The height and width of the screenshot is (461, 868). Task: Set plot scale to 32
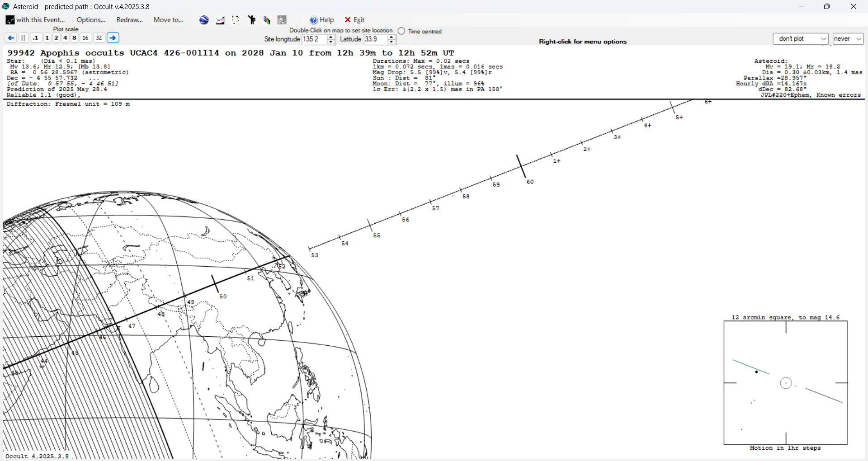pos(99,38)
